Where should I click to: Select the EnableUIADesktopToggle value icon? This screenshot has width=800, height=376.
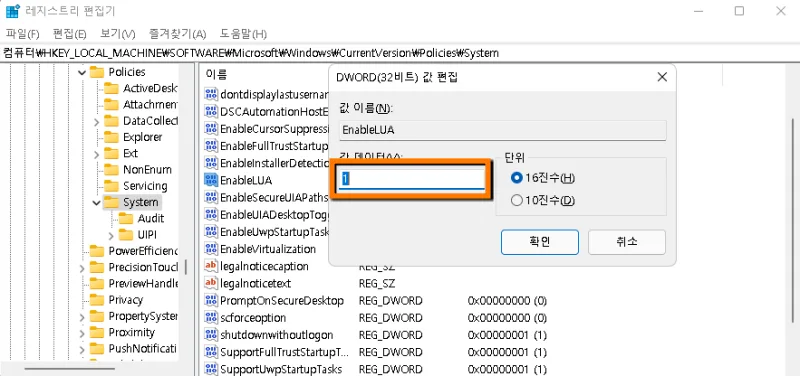pyautogui.click(x=211, y=215)
